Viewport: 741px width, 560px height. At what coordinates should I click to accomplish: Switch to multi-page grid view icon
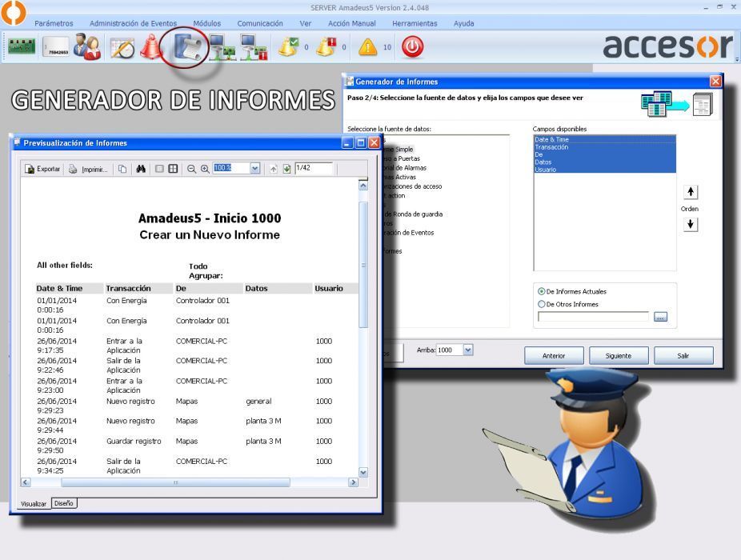(x=174, y=169)
